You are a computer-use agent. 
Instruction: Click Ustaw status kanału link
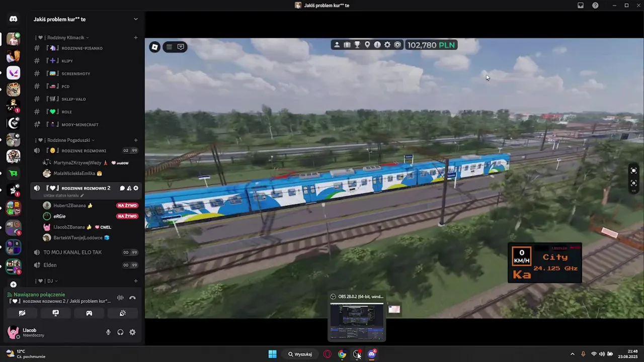tap(63, 196)
